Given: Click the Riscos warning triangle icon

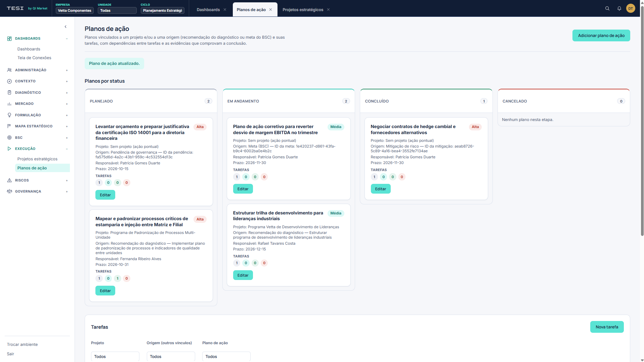Looking at the screenshot, I should (x=9, y=180).
